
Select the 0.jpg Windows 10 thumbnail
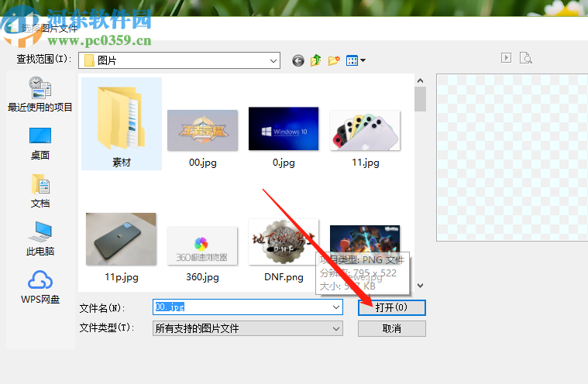(x=284, y=129)
